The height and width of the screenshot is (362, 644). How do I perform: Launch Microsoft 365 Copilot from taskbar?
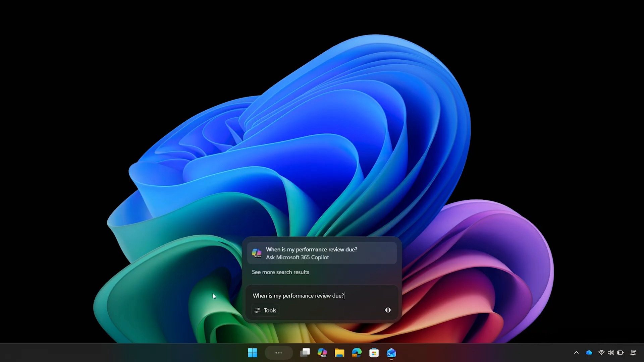(x=322, y=353)
